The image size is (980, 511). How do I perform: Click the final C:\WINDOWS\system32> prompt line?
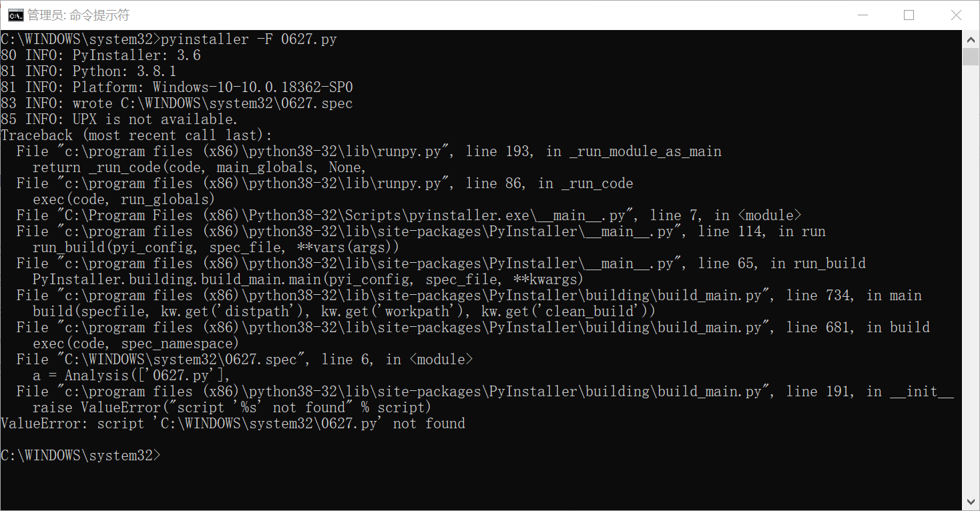(x=81, y=456)
